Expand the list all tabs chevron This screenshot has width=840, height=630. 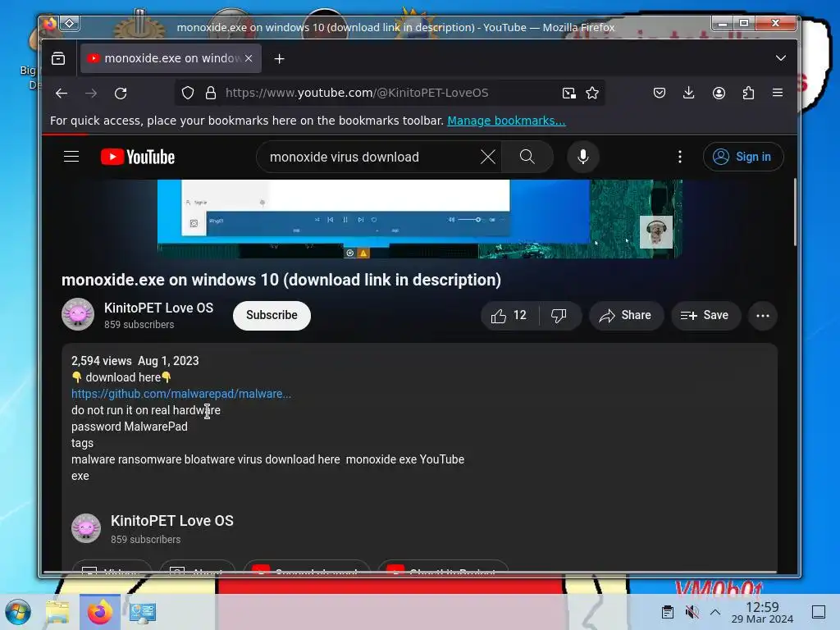point(781,58)
